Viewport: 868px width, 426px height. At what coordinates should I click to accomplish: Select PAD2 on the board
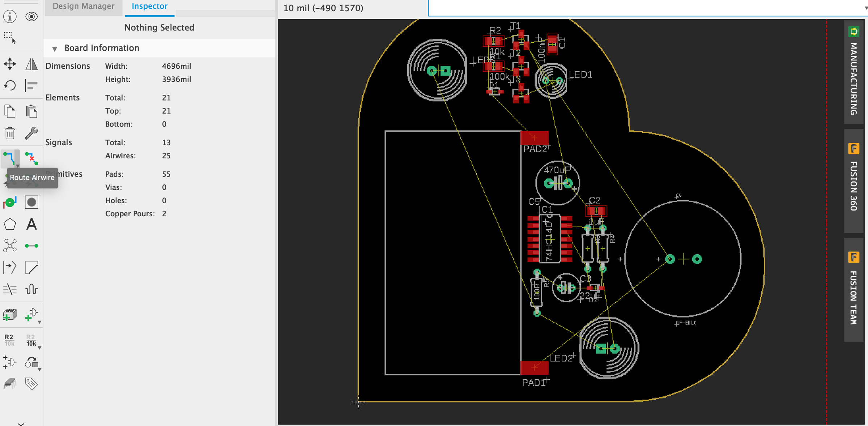(x=534, y=138)
